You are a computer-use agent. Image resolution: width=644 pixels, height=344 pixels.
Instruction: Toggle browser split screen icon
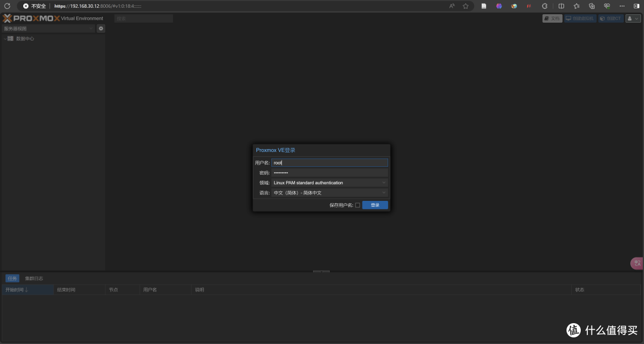tap(561, 6)
